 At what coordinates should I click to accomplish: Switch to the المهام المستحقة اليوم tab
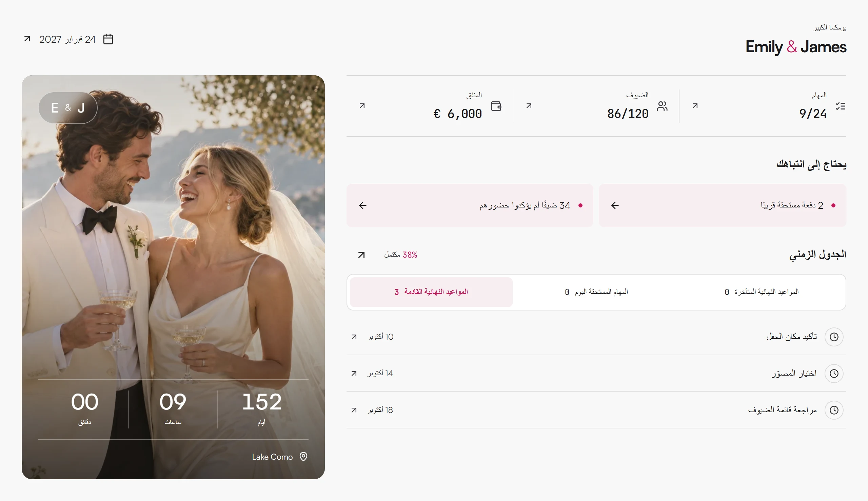tap(596, 292)
